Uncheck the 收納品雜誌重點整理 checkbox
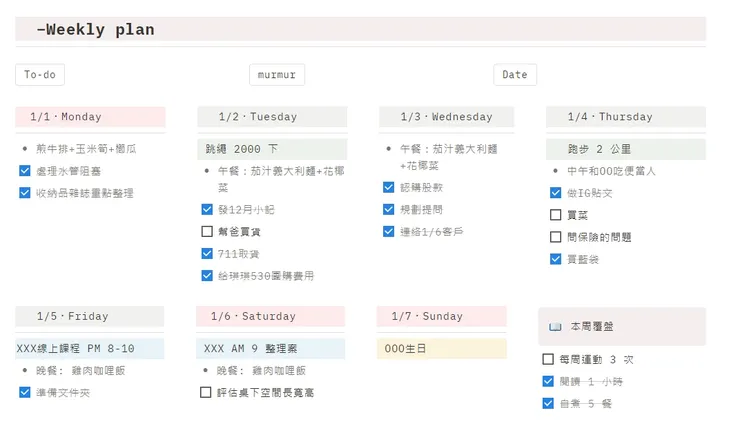The image size is (740, 440). 25,193
